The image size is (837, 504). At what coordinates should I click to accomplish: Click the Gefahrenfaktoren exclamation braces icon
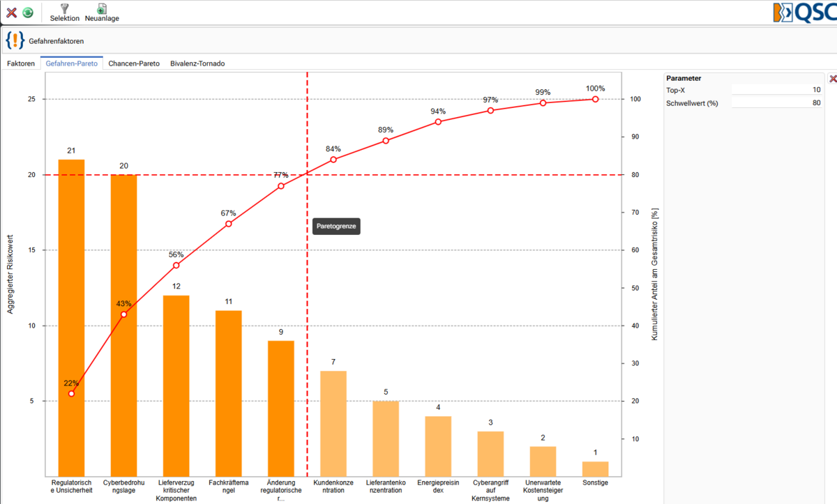click(x=15, y=40)
